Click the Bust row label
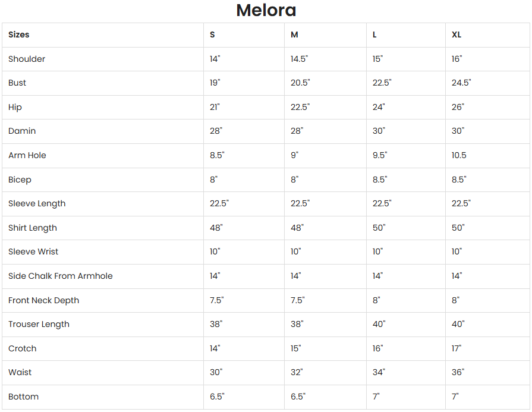 click(17, 83)
